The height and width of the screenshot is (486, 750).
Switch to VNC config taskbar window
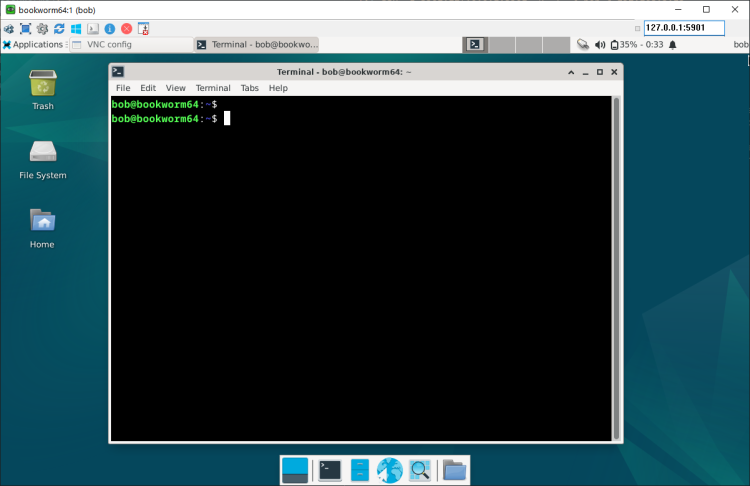132,44
